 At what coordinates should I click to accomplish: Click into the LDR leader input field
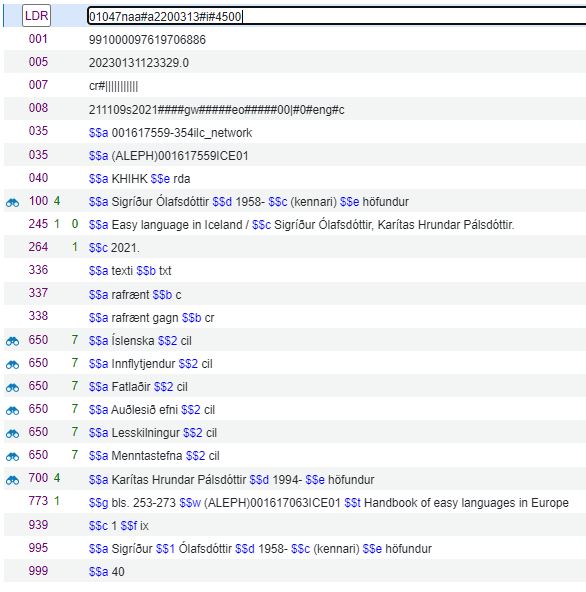[x=336, y=16]
